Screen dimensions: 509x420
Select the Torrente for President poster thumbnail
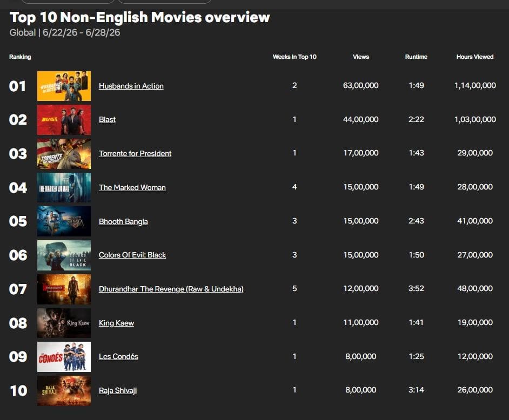[x=64, y=154]
